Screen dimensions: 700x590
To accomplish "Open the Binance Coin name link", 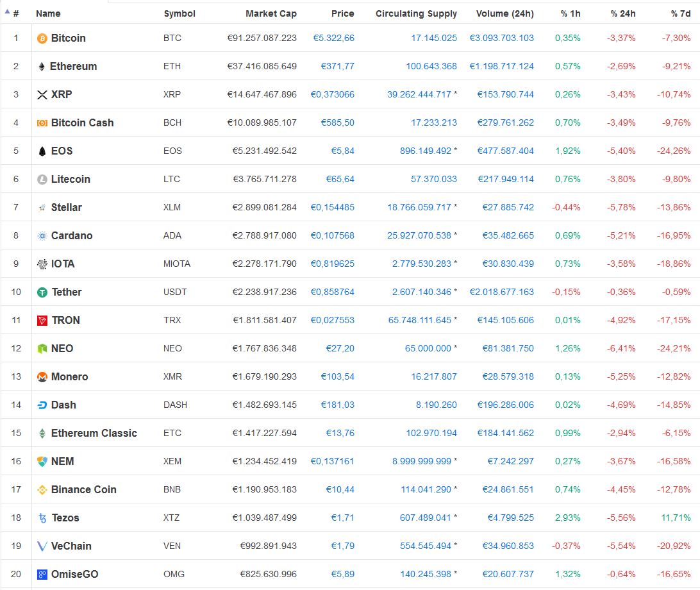I will [83, 489].
